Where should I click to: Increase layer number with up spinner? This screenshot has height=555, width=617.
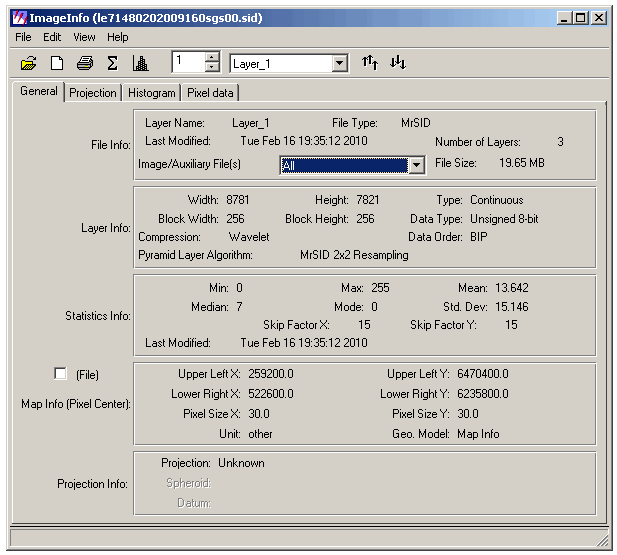[211, 58]
